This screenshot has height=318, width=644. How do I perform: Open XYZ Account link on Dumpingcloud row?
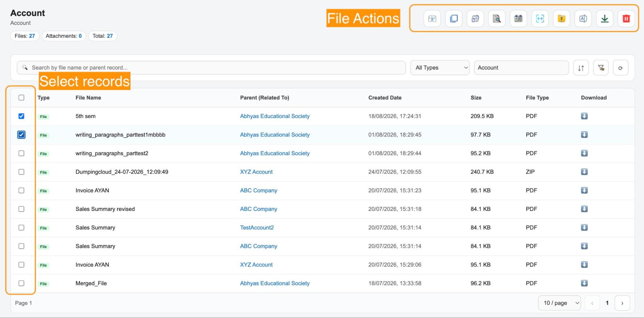coord(256,172)
